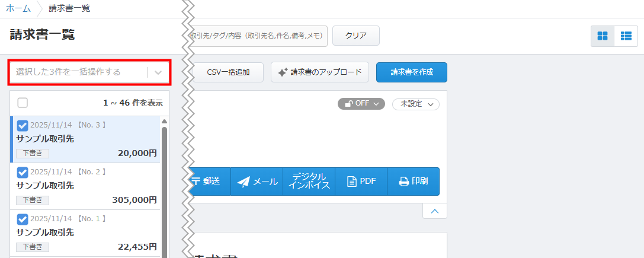
Task: Send invoice via メール button
Action: [x=257, y=181]
